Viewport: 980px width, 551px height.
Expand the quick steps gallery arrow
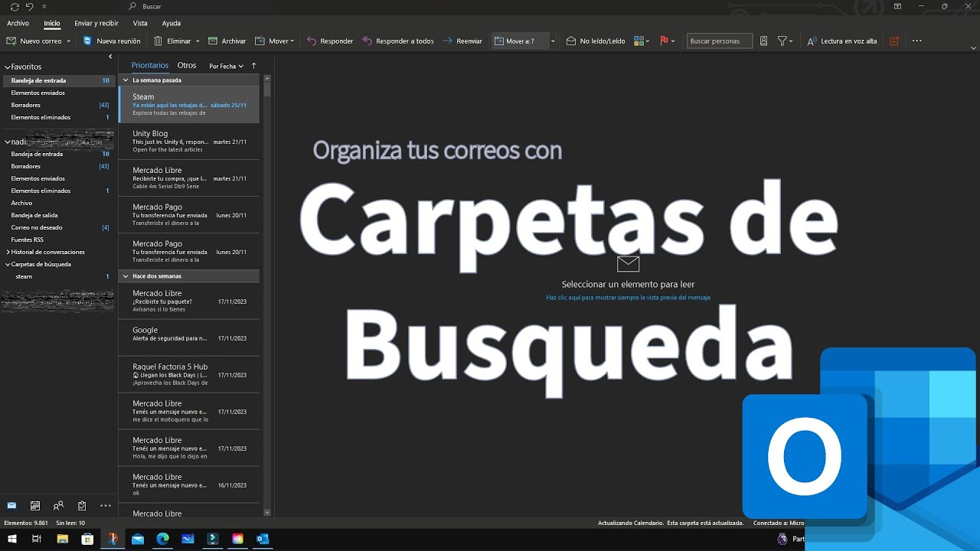(x=553, y=41)
